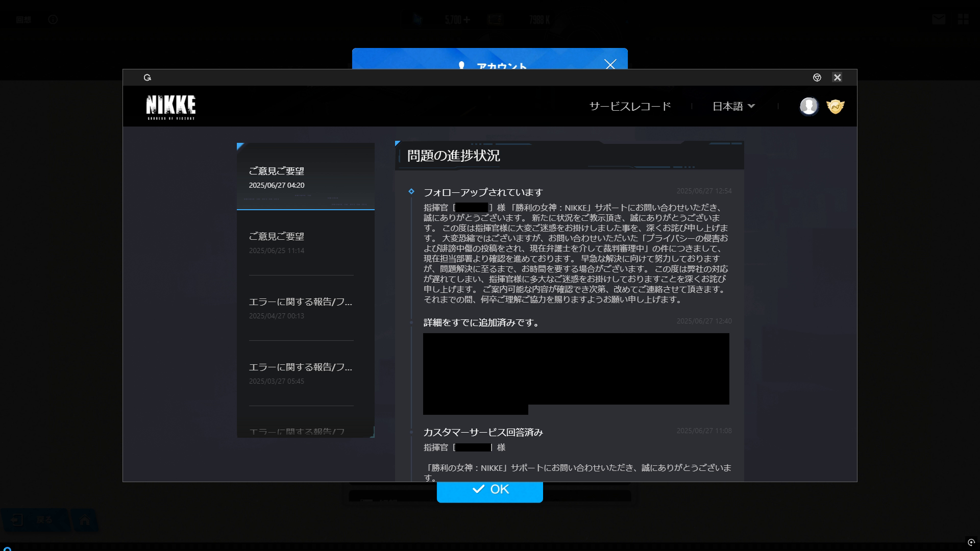The width and height of the screenshot is (980, 551).
Task: Open the サービスレコード page
Action: [630, 106]
